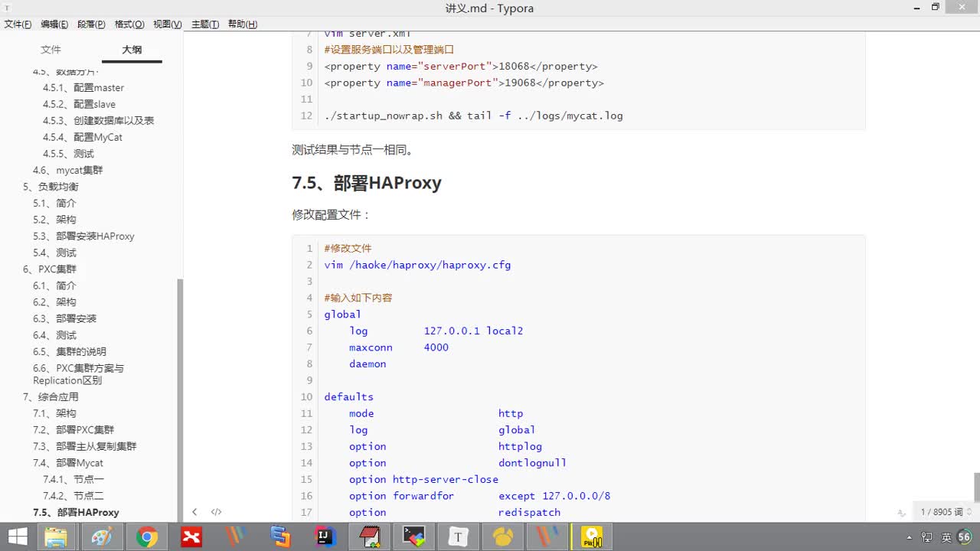The height and width of the screenshot is (551, 980).
Task: Click the document vertical scrollbar thumb
Action: 976,487
